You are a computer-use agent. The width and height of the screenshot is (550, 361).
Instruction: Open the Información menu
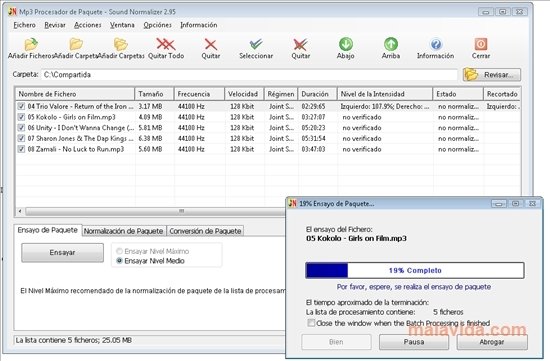[199, 25]
